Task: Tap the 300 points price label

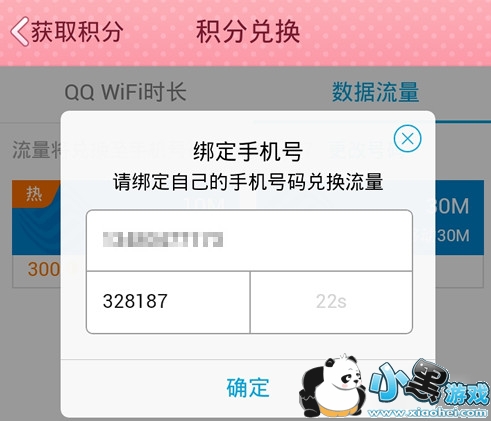Action: pyautogui.click(x=44, y=269)
